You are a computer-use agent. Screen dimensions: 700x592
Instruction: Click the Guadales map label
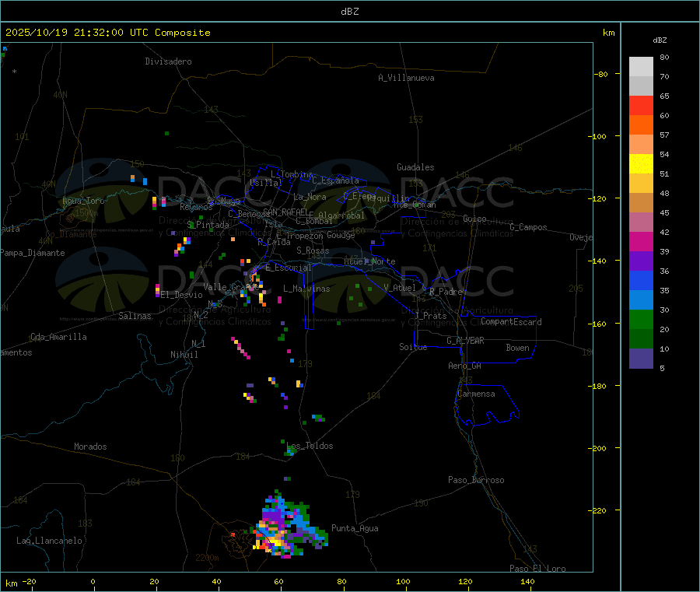[x=415, y=167]
